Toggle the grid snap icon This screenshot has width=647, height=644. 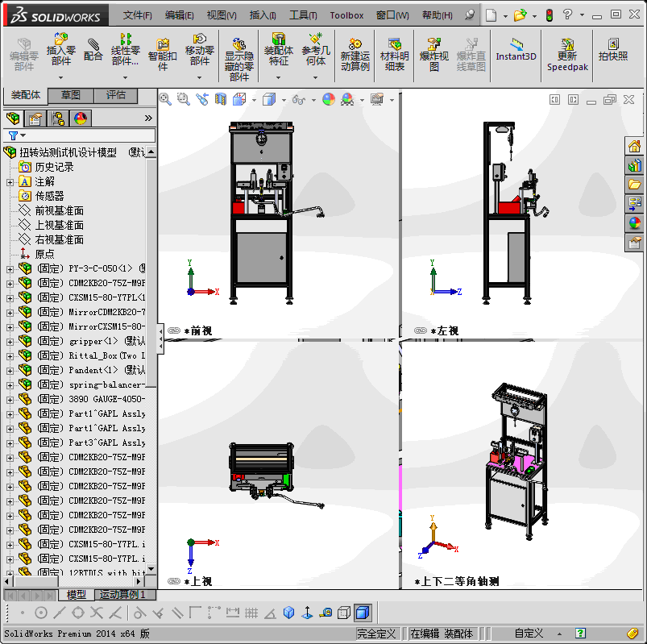click(251, 613)
